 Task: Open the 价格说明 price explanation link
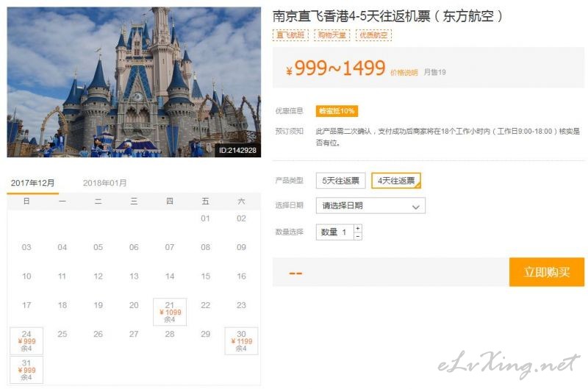(404, 72)
